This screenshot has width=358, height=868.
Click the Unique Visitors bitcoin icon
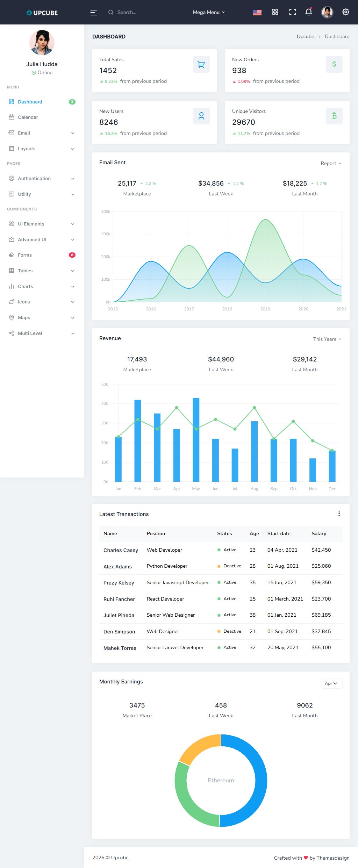pos(334,116)
